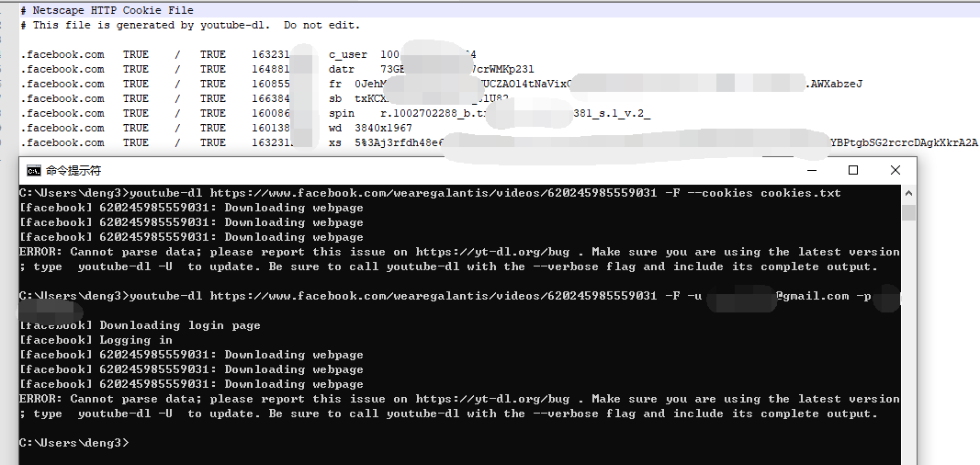
Task: Click the --cookies flag in the command
Action: pos(719,194)
